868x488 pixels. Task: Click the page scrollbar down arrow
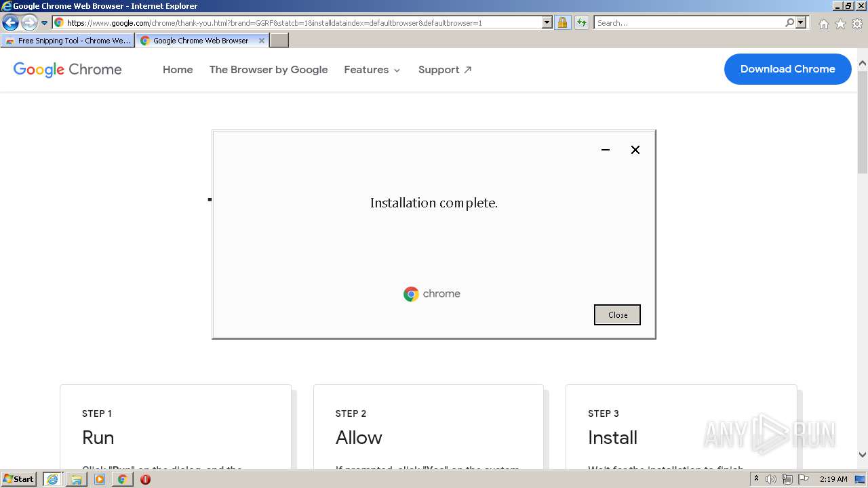[x=863, y=455]
